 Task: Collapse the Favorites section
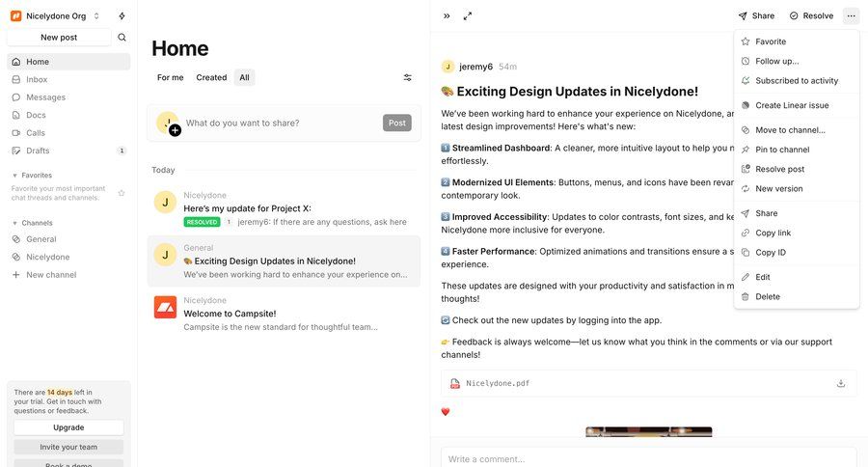click(x=32, y=175)
